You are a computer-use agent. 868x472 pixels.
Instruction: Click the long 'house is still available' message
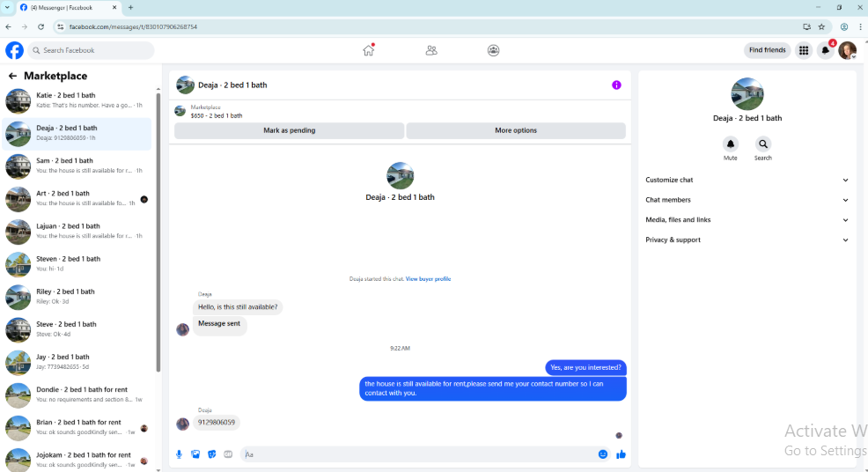[x=493, y=388]
